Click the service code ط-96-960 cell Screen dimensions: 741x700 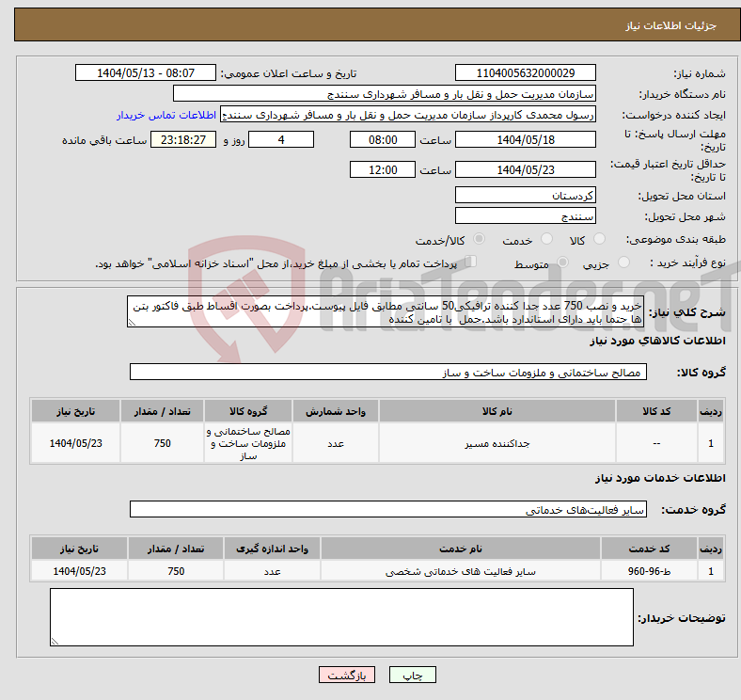click(649, 571)
